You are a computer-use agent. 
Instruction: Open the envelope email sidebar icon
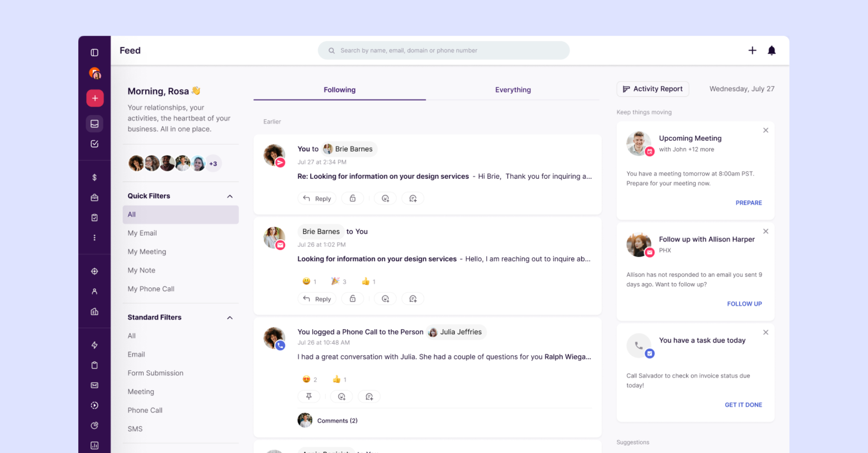(95, 385)
